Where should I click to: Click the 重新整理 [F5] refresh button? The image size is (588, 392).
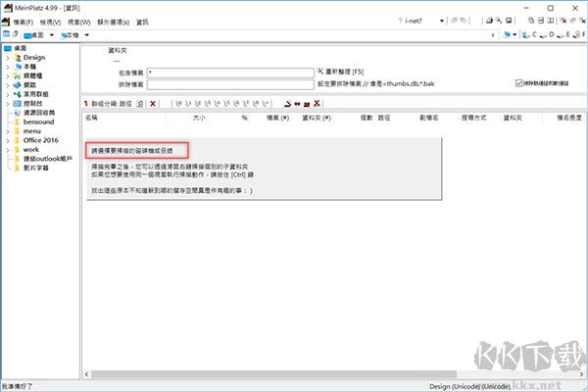coord(340,72)
